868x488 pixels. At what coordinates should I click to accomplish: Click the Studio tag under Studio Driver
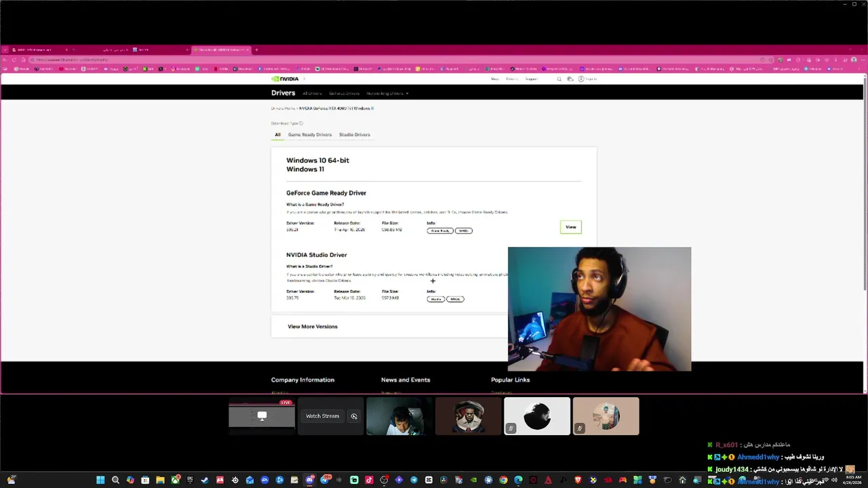pyautogui.click(x=436, y=299)
